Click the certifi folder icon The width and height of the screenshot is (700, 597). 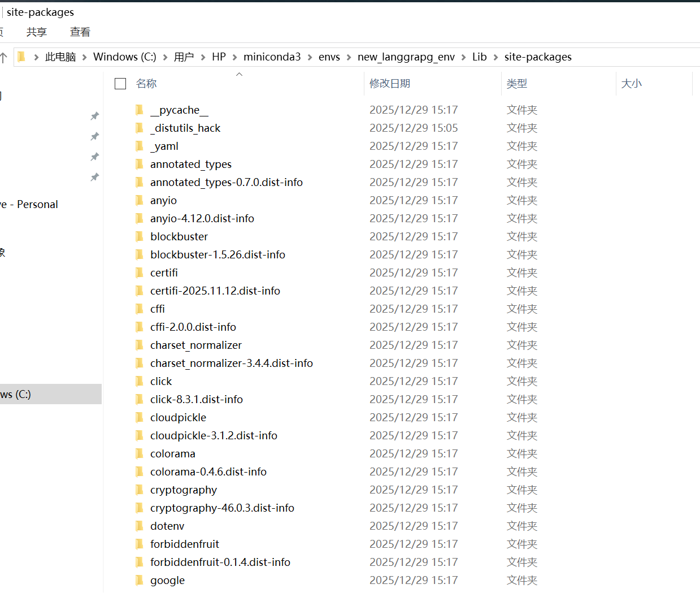point(140,272)
